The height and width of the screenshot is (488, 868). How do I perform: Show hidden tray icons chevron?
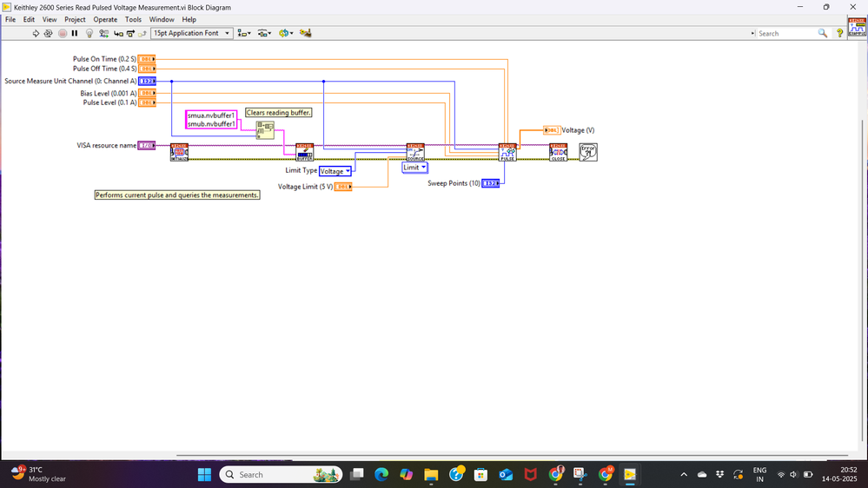pyautogui.click(x=684, y=475)
